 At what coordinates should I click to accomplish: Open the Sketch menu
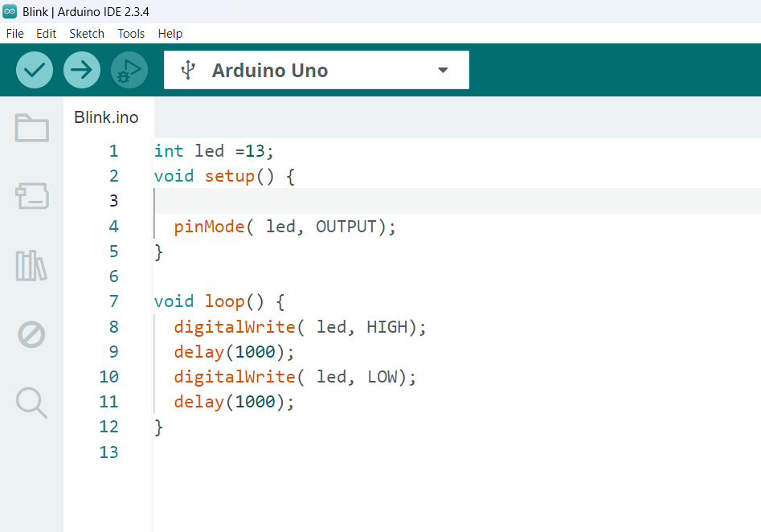coord(87,34)
